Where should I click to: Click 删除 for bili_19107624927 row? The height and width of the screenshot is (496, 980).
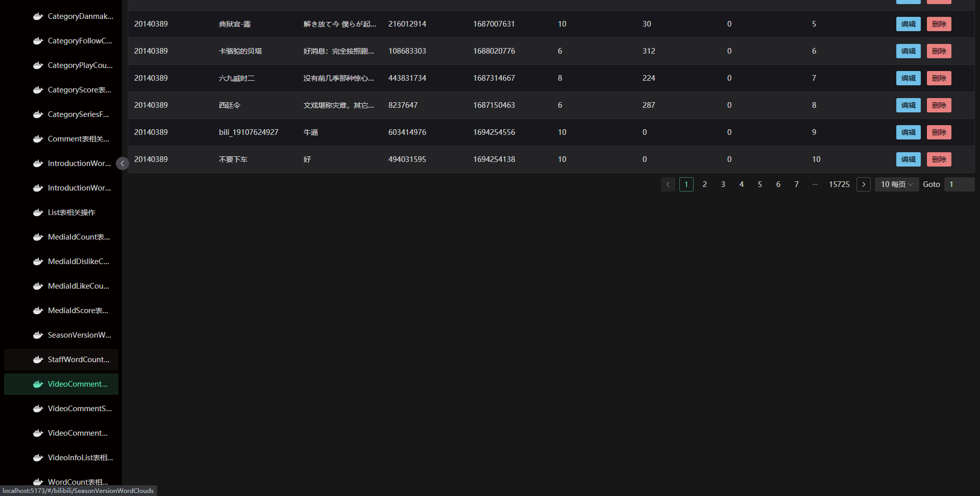[939, 132]
